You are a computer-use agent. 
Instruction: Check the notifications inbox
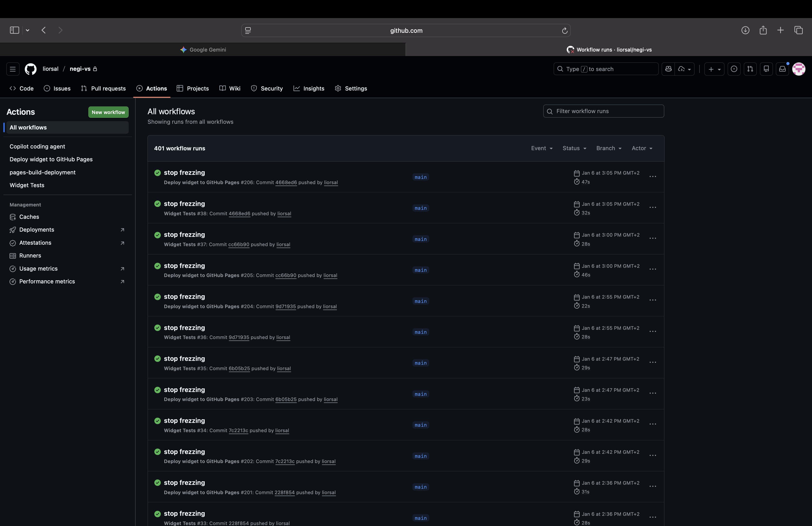[782, 69]
